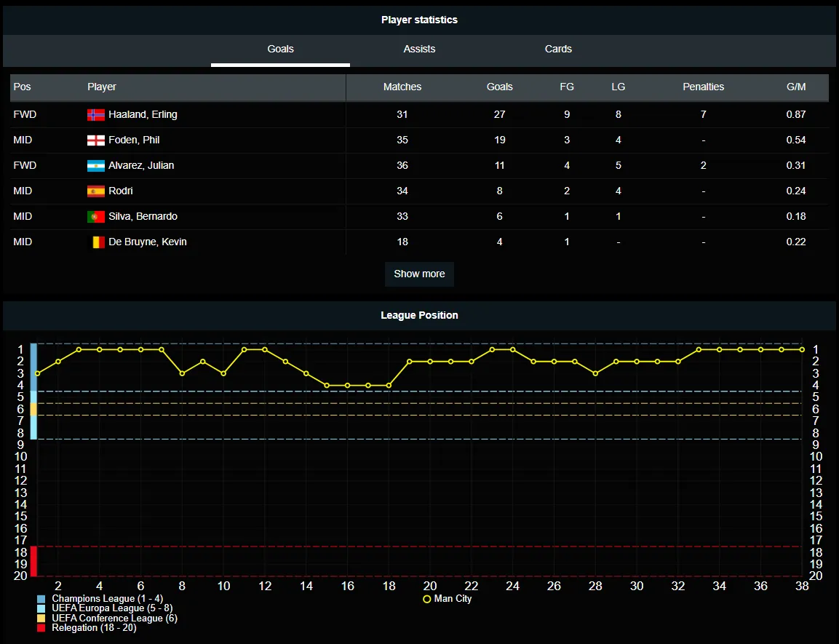
Task: Switch to the Assists tab
Action: 419,49
